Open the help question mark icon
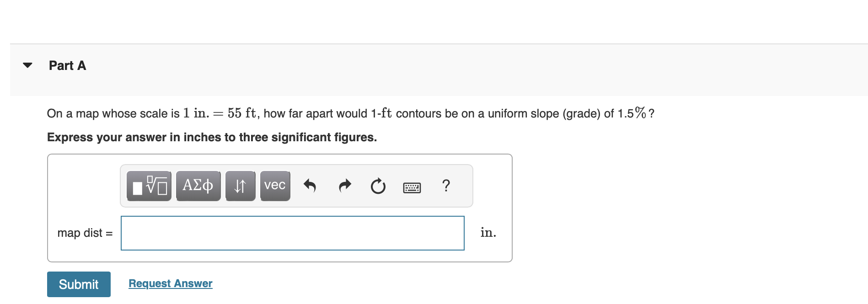Screen dimensions: 868x304 [x=445, y=186]
